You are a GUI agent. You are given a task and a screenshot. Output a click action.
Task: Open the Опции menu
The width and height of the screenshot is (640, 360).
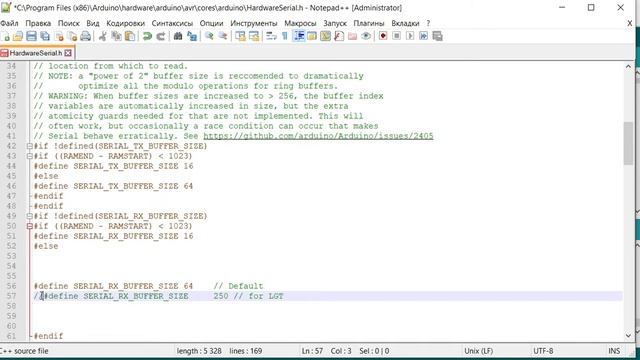211,23
